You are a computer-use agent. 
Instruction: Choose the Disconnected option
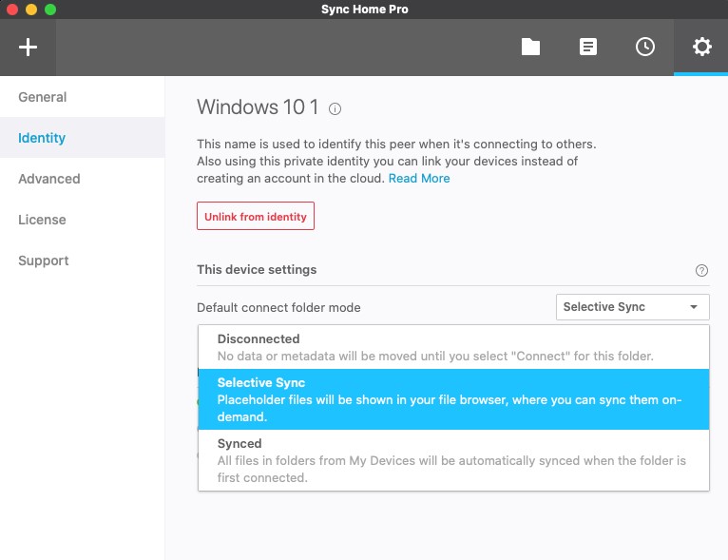pyautogui.click(x=453, y=347)
